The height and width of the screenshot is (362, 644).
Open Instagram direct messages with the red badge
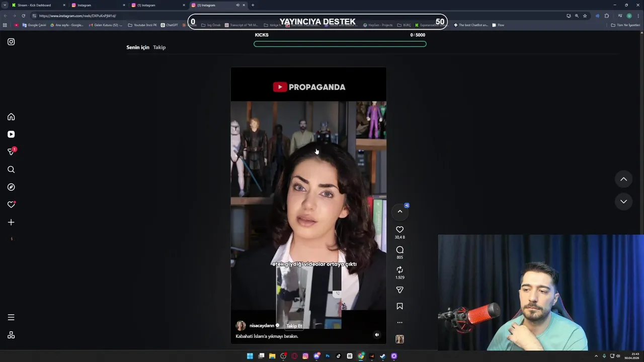11,151
